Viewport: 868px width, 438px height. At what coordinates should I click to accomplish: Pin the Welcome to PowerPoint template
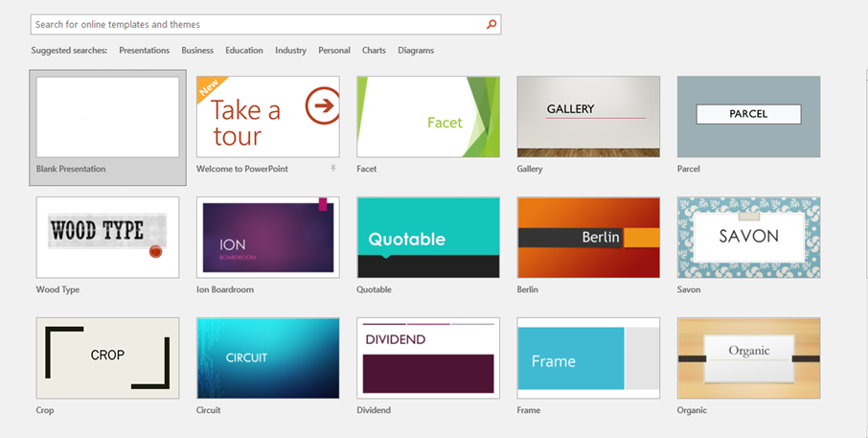pyautogui.click(x=333, y=169)
